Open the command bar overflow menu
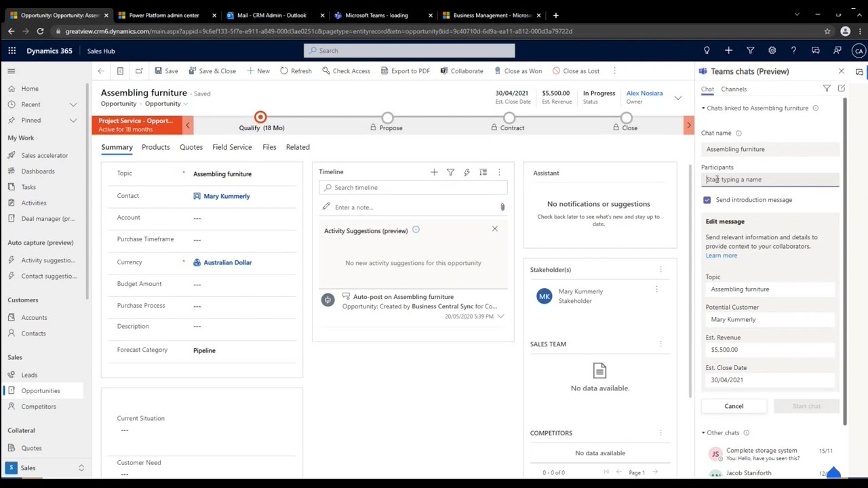 [x=614, y=71]
